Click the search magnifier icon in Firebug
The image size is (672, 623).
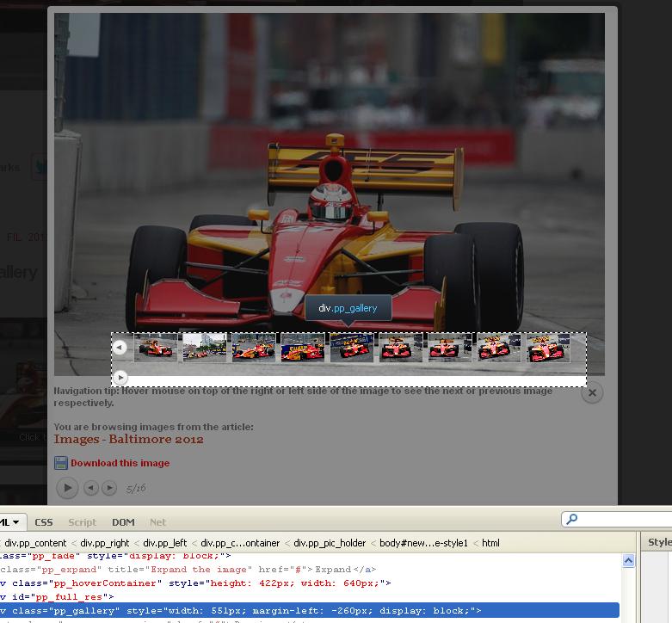(571, 519)
